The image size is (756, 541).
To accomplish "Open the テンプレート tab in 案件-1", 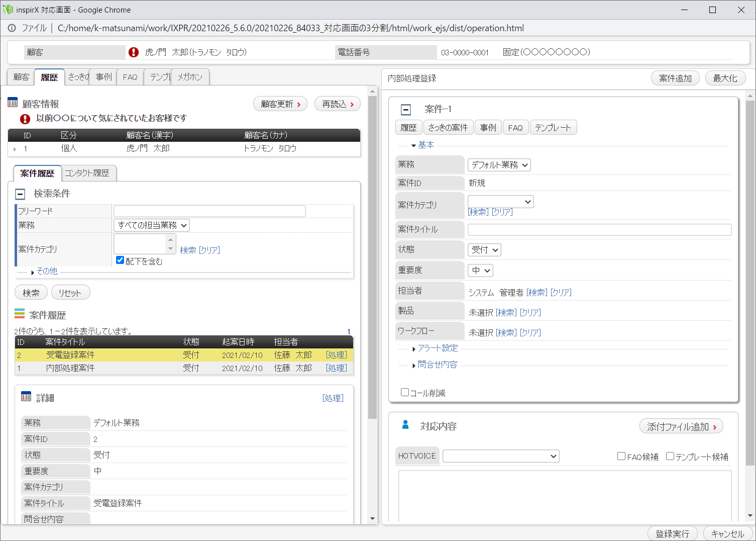I will point(553,128).
